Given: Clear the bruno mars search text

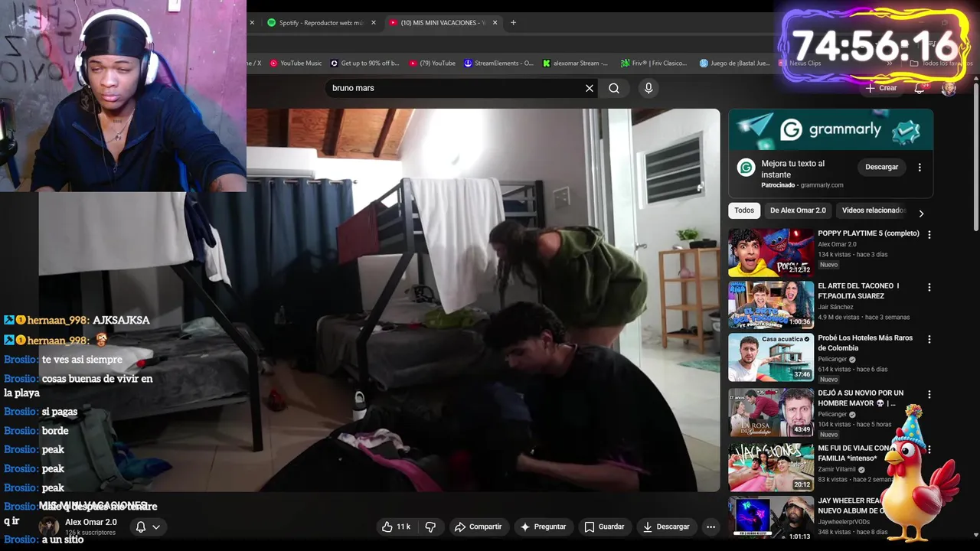Looking at the screenshot, I should coord(590,88).
